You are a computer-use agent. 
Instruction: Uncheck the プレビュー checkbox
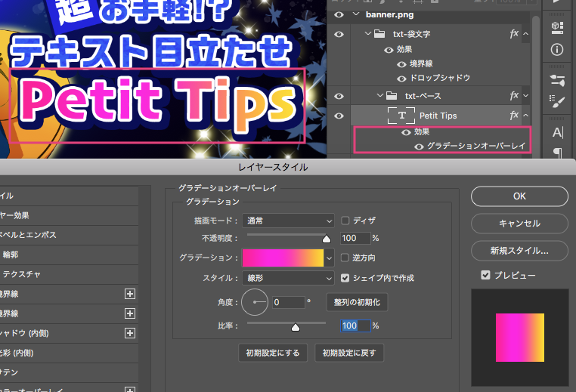click(x=485, y=275)
